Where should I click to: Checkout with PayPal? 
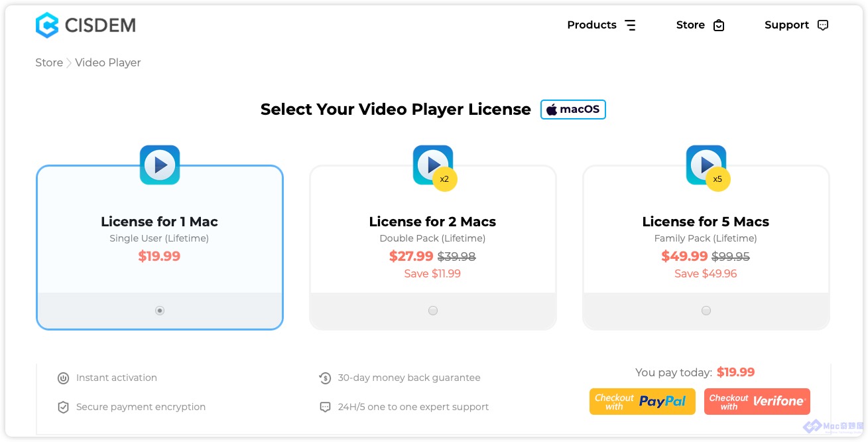coord(643,402)
